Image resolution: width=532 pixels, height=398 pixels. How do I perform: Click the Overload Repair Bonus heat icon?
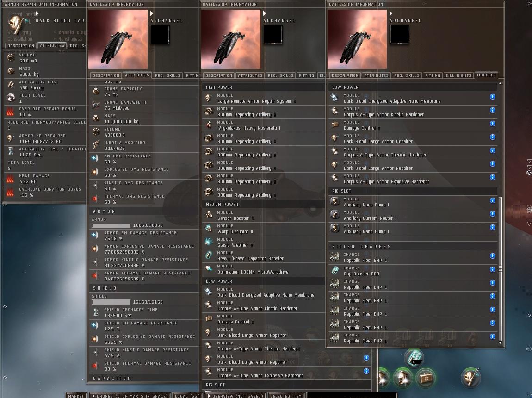click(x=11, y=111)
